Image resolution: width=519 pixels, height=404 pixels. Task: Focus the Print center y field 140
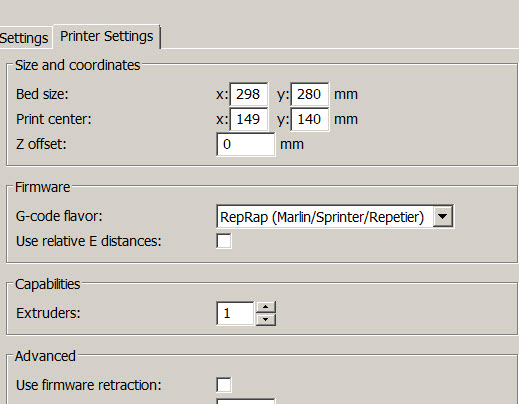click(310, 119)
